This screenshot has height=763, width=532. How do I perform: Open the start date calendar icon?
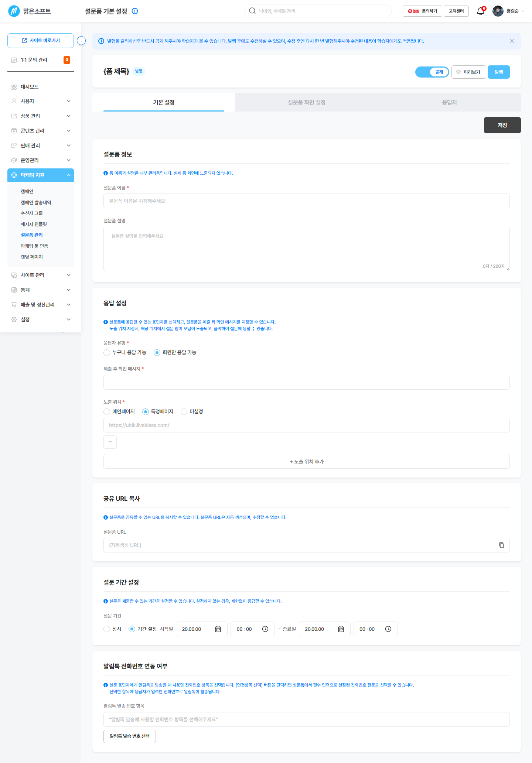click(218, 629)
